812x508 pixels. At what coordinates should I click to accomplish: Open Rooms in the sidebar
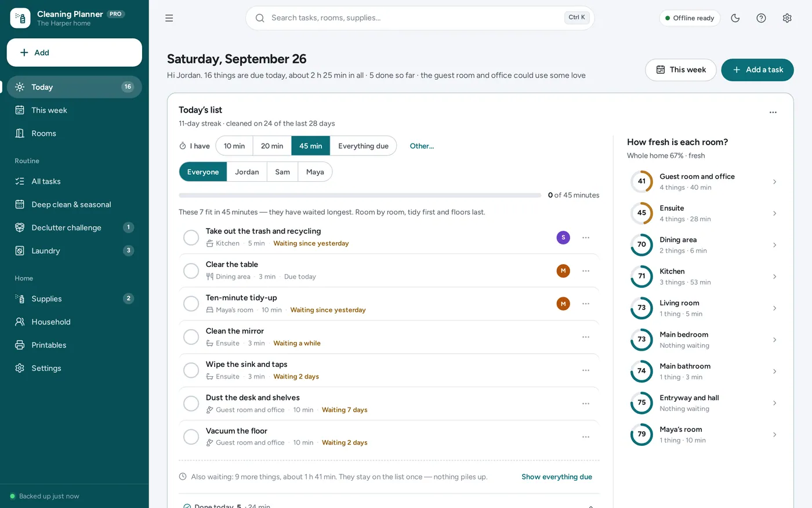(x=74, y=134)
